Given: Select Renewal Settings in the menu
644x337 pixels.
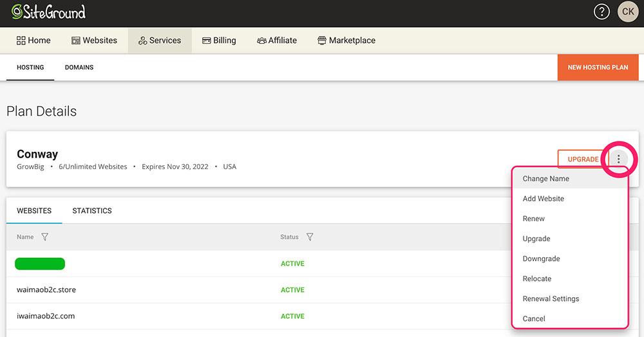Looking at the screenshot, I should [x=551, y=298].
